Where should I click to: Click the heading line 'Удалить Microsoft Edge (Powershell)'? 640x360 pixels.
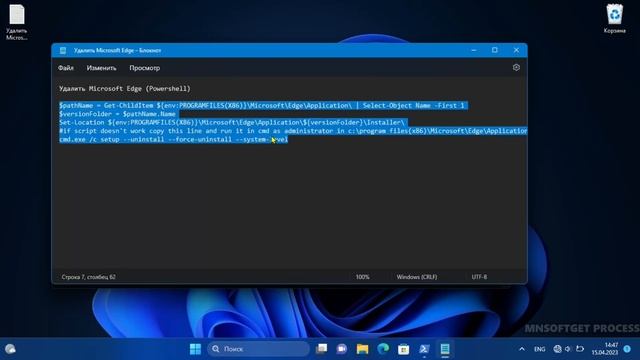[124, 89]
